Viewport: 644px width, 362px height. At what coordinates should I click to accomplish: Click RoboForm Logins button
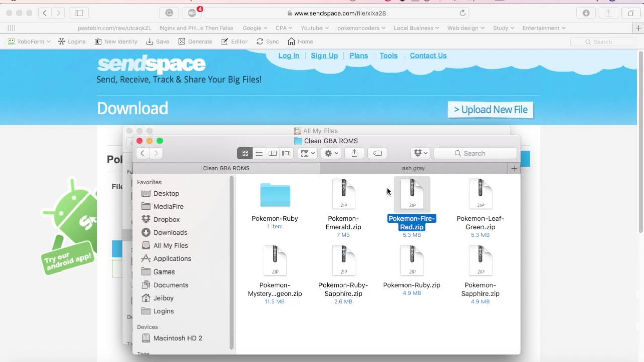[72, 42]
